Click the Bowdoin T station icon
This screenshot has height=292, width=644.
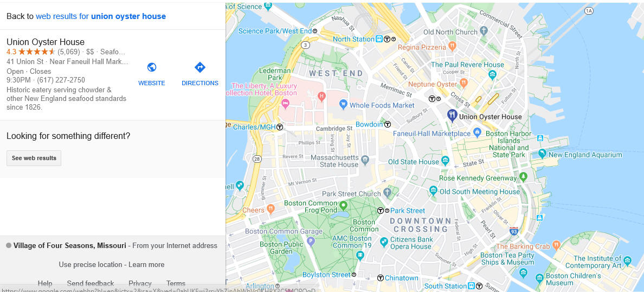point(387,124)
